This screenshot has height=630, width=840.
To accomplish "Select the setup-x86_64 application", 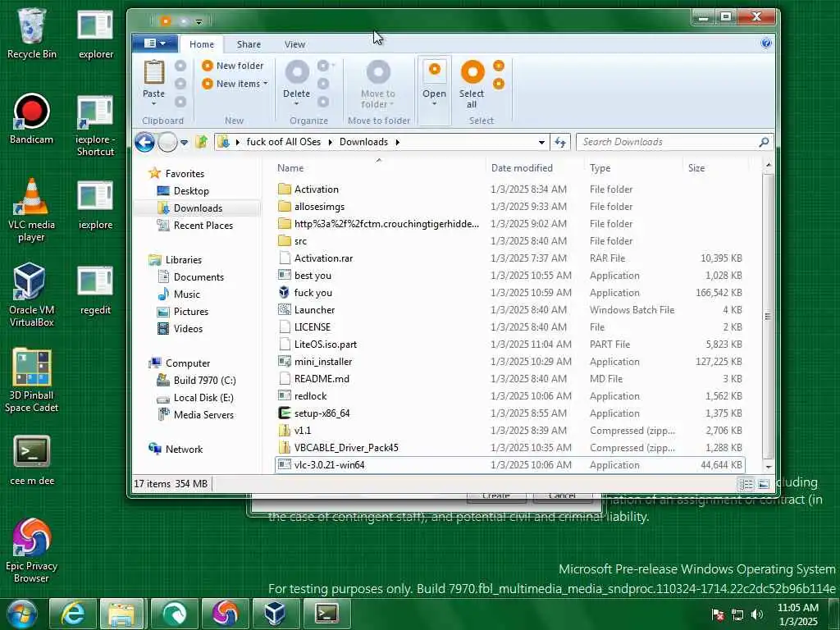I will [x=322, y=413].
